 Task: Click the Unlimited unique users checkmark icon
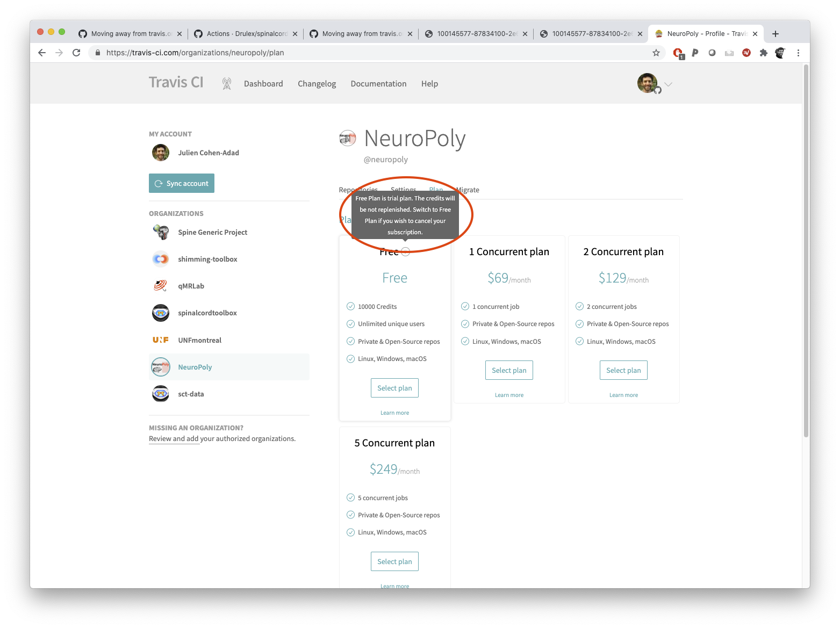coord(350,324)
